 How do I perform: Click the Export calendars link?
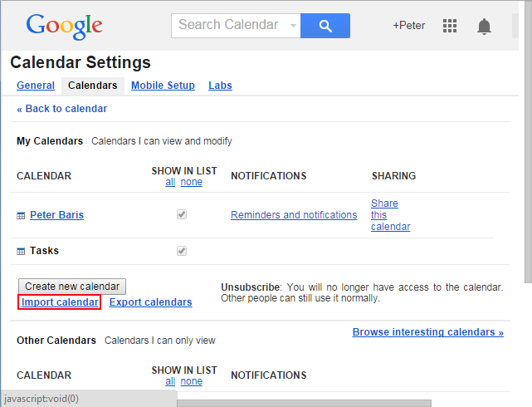pyautogui.click(x=151, y=302)
